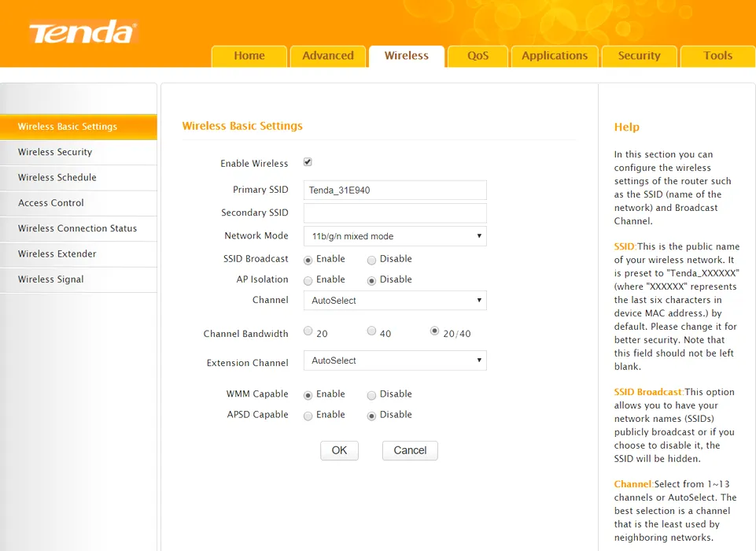View Wireless Connection Status
756x551 pixels.
point(79,229)
